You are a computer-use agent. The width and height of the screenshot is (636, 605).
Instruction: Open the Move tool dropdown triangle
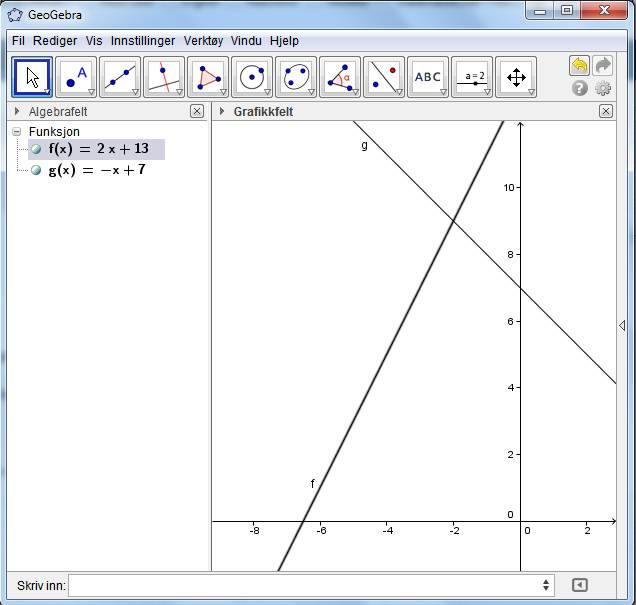tap(47, 92)
